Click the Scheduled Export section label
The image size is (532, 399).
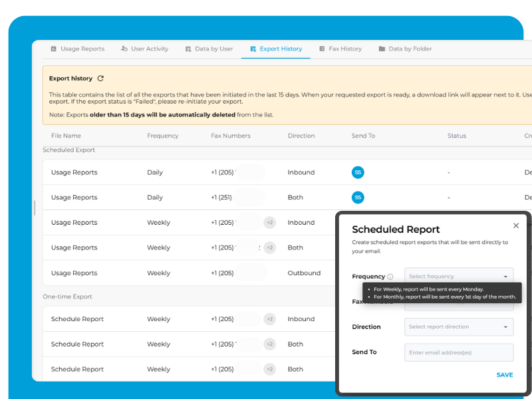(68, 150)
